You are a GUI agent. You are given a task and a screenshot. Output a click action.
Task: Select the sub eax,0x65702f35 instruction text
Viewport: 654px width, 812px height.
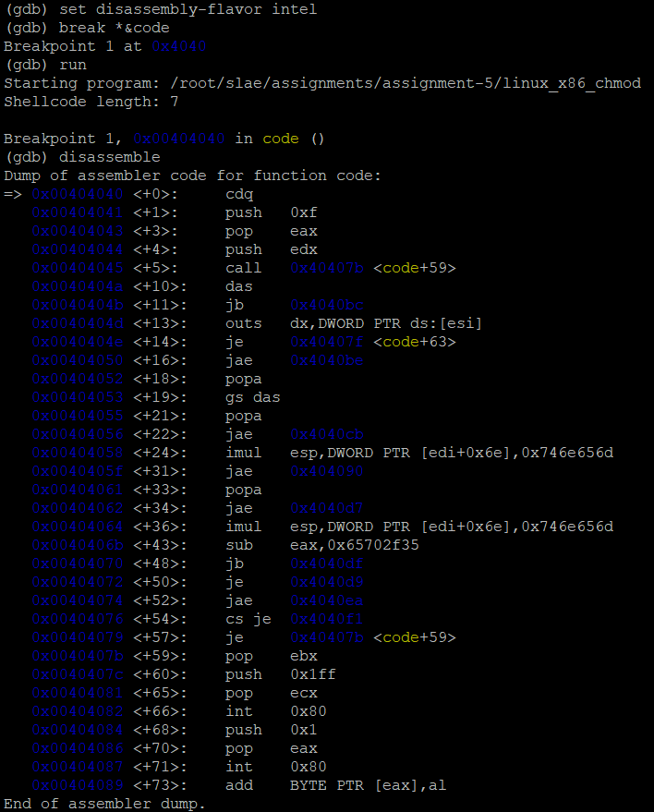click(x=322, y=545)
